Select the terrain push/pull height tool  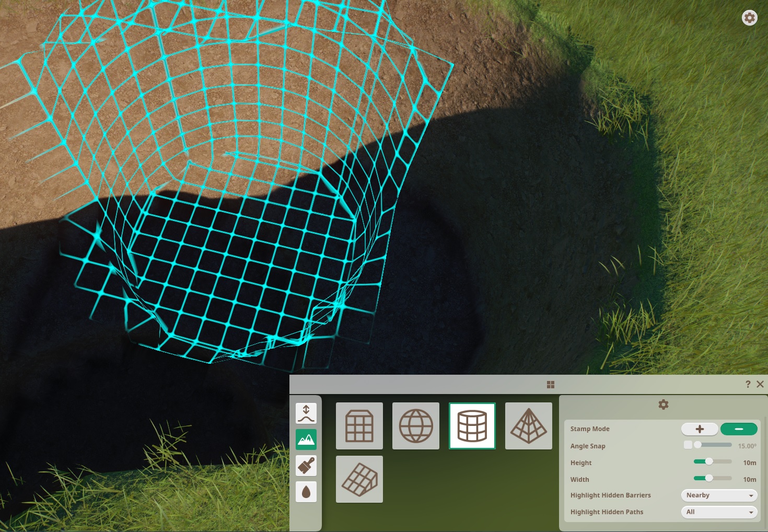click(306, 413)
